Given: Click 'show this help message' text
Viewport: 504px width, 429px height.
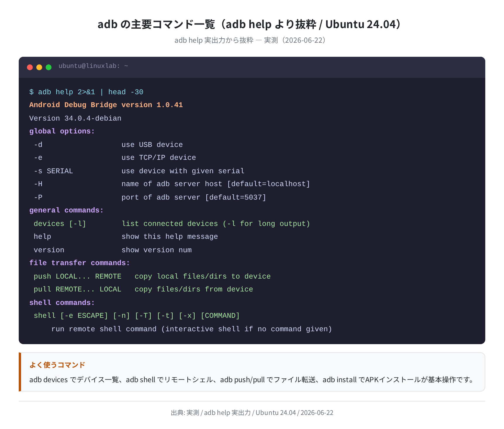Looking at the screenshot, I should (170, 237).
